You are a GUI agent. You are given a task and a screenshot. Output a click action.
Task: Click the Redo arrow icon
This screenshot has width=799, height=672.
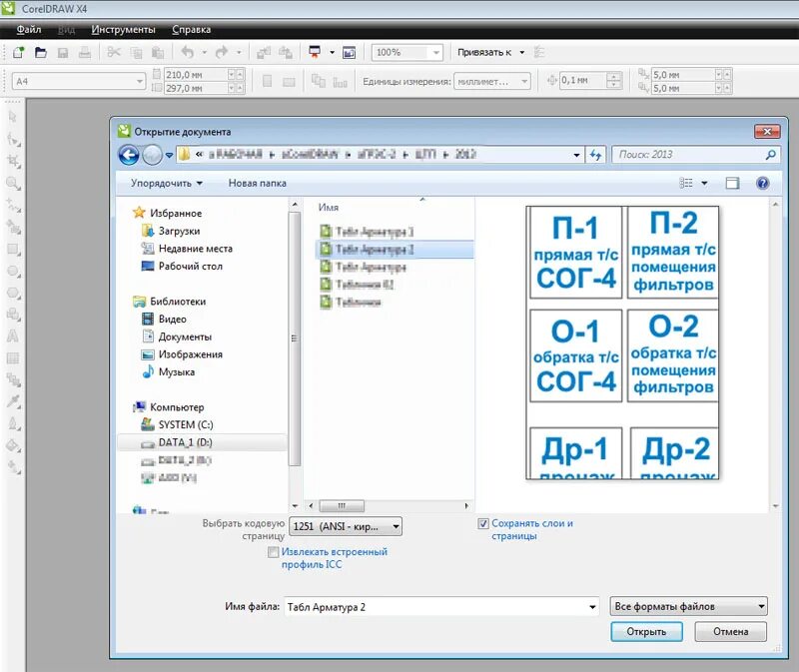pyautogui.click(x=222, y=52)
